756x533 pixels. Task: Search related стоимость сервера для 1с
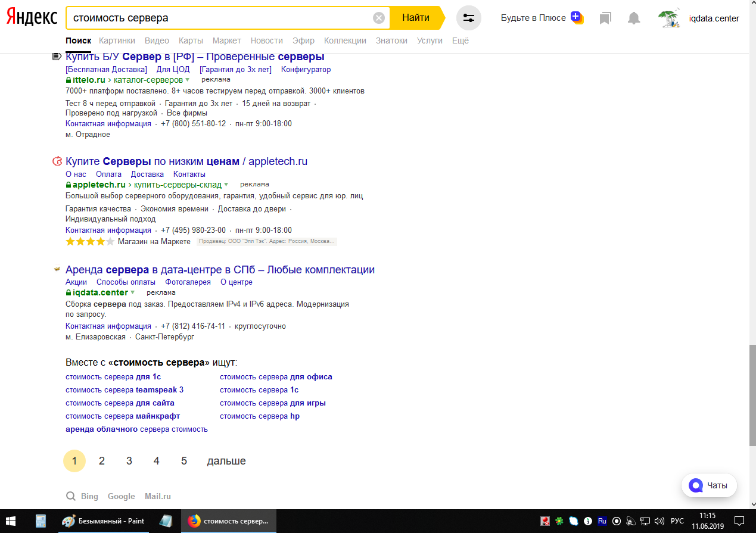click(x=113, y=377)
